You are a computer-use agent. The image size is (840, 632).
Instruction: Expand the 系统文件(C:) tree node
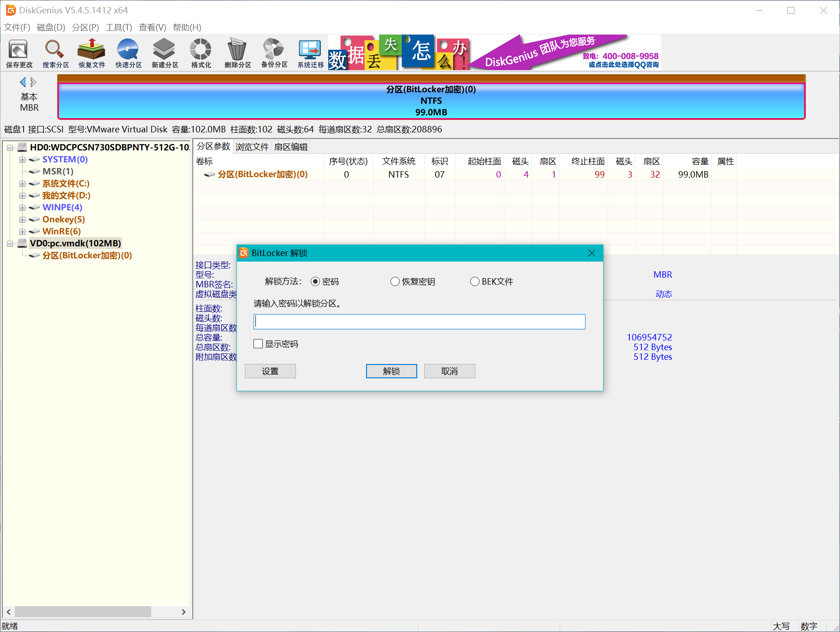[22, 184]
